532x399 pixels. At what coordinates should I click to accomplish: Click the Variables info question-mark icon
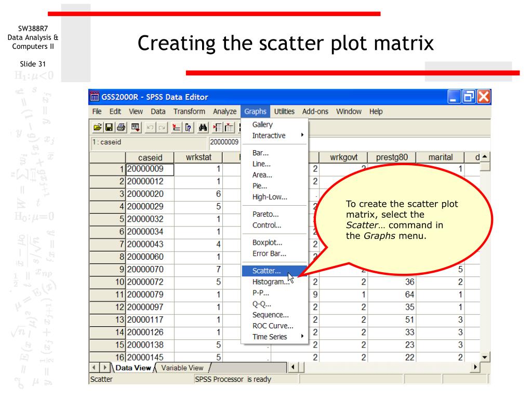[x=188, y=128]
